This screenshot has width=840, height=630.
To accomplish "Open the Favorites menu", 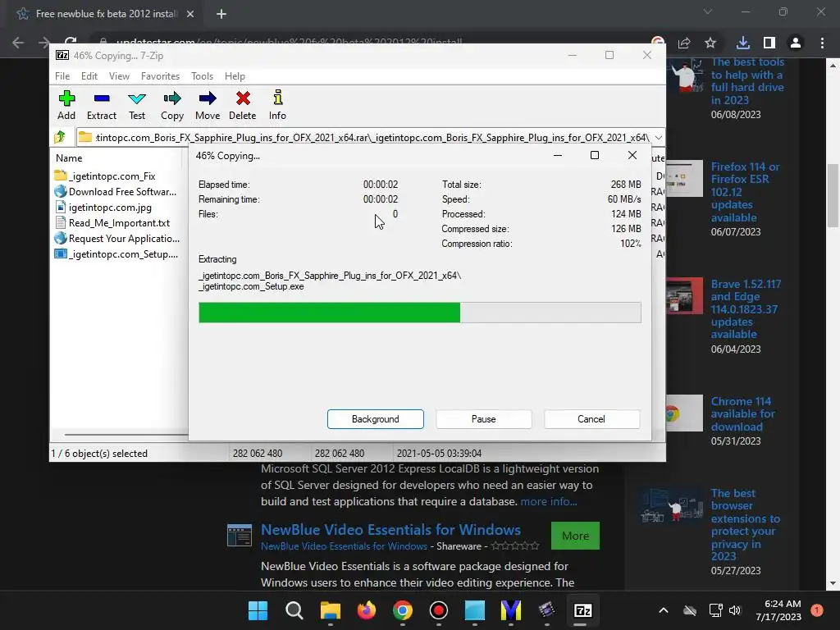I will [160, 76].
